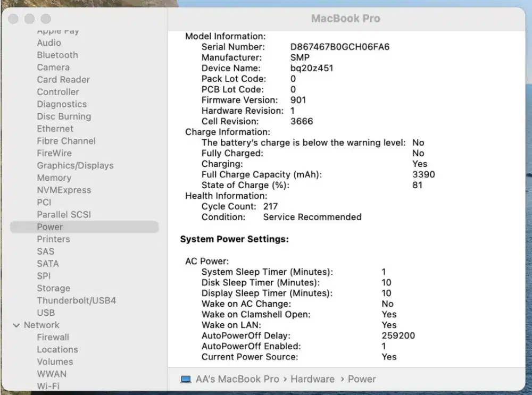Open the Ethernet hardware section

coord(55,129)
